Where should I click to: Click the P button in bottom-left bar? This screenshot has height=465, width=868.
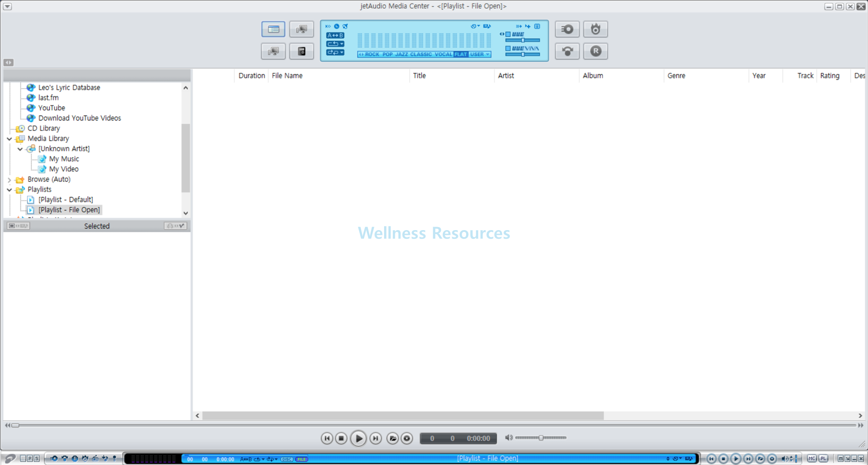coord(30,458)
